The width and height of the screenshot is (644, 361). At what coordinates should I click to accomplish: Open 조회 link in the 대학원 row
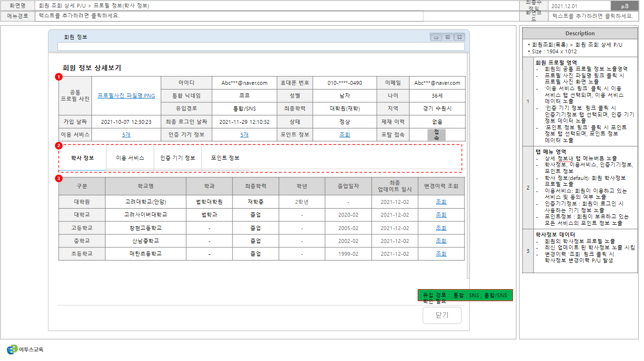click(x=441, y=202)
